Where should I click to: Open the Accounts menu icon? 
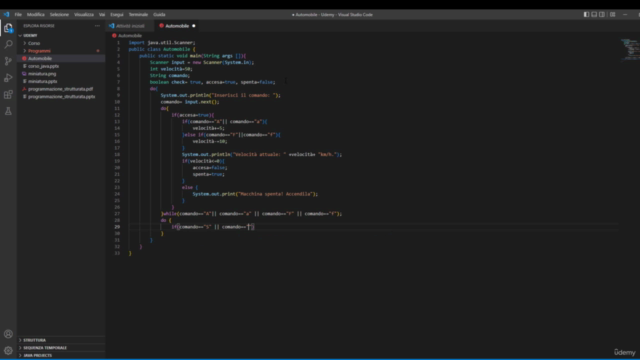click(x=8, y=334)
